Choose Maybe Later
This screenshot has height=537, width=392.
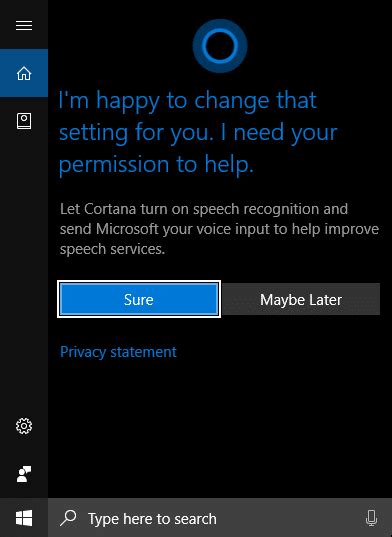(x=301, y=299)
